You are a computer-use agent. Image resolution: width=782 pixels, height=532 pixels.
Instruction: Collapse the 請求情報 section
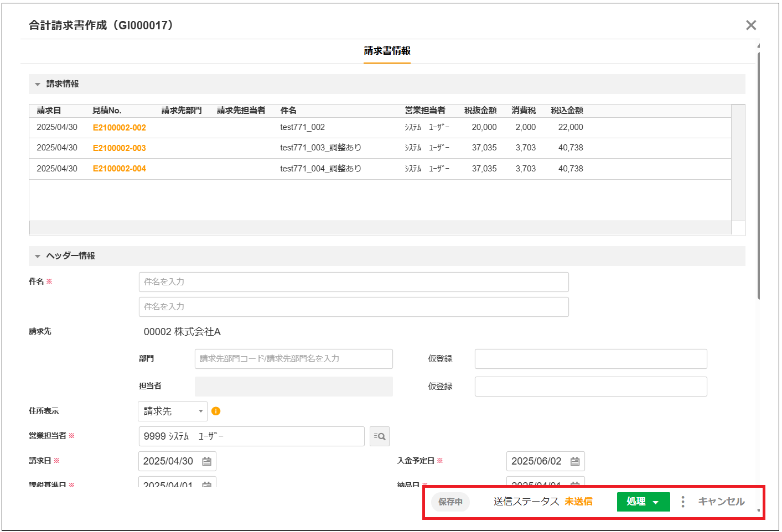point(38,84)
